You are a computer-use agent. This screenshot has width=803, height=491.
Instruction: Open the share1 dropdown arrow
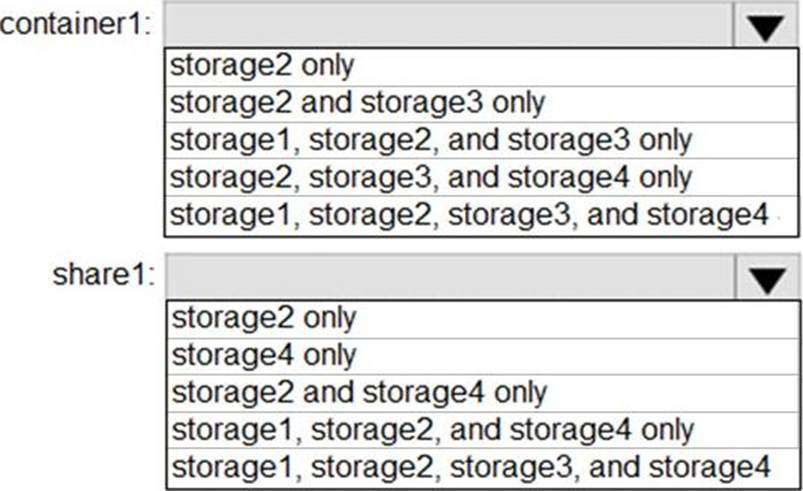[x=766, y=277]
